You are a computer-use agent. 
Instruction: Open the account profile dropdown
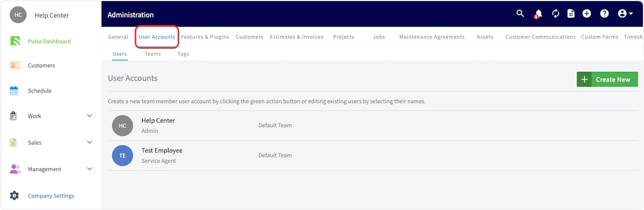coord(625,14)
